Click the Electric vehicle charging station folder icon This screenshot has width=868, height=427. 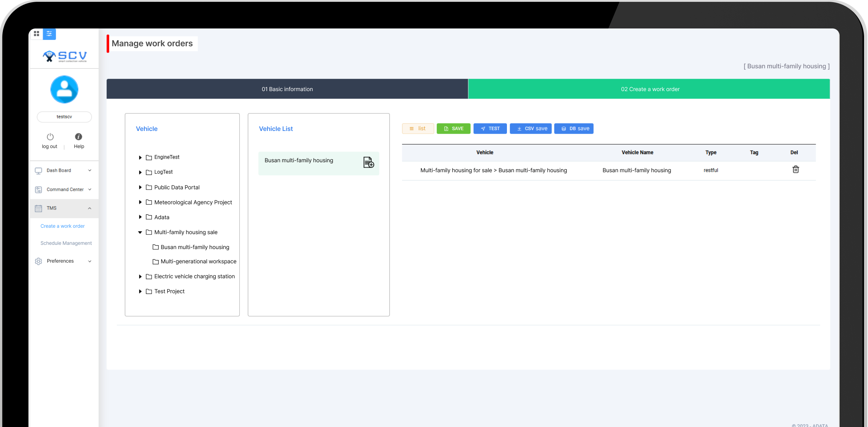[149, 276]
